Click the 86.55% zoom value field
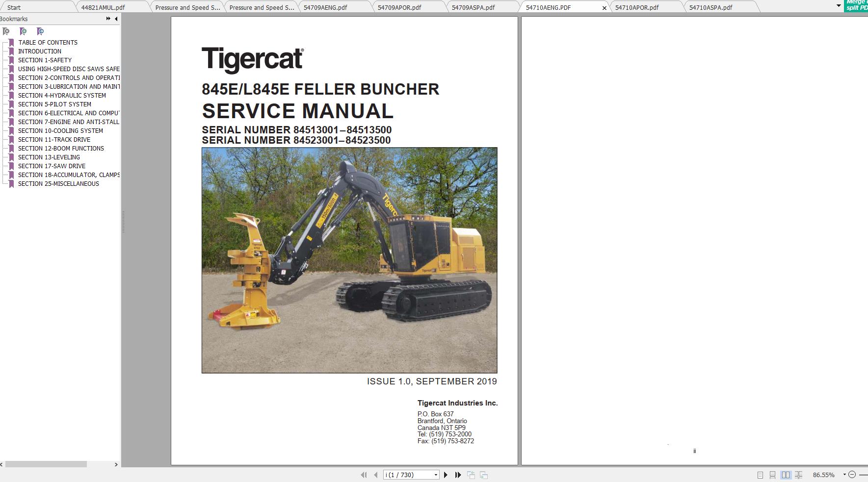 824,475
